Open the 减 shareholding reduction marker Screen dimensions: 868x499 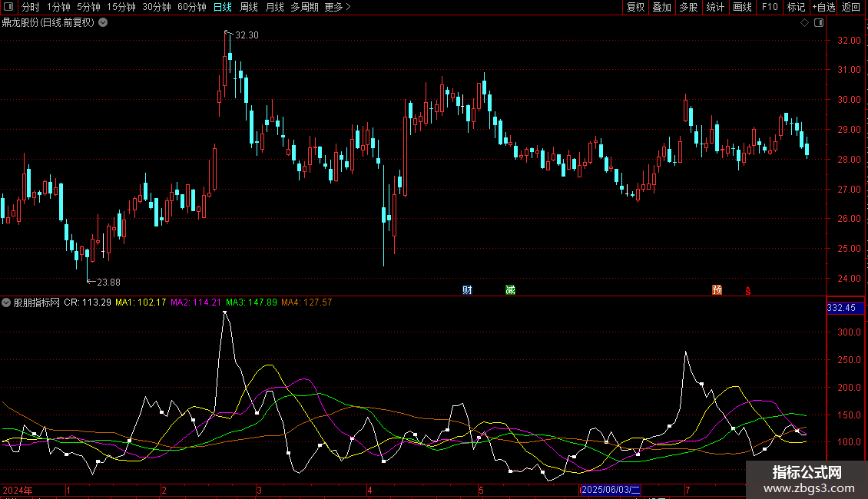pyautogui.click(x=510, y=290)
